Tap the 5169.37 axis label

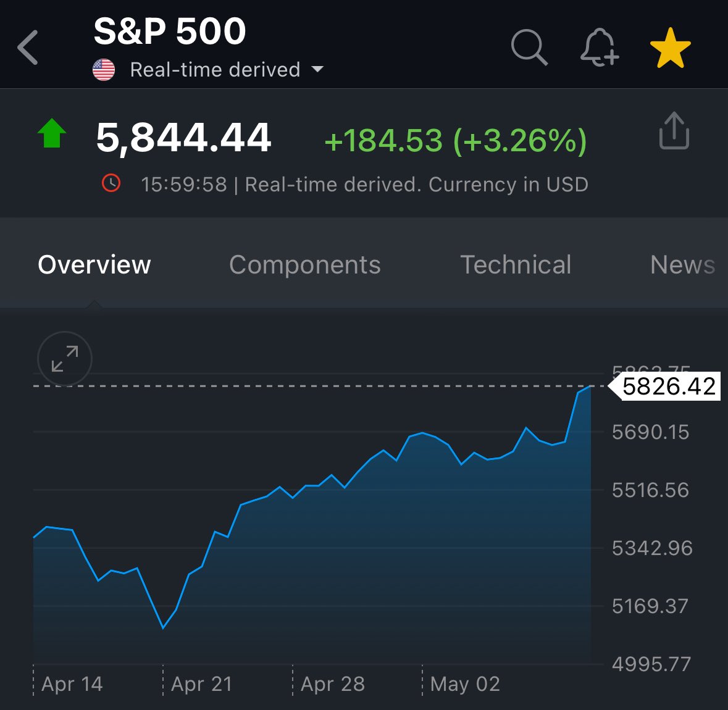(650, 606)
